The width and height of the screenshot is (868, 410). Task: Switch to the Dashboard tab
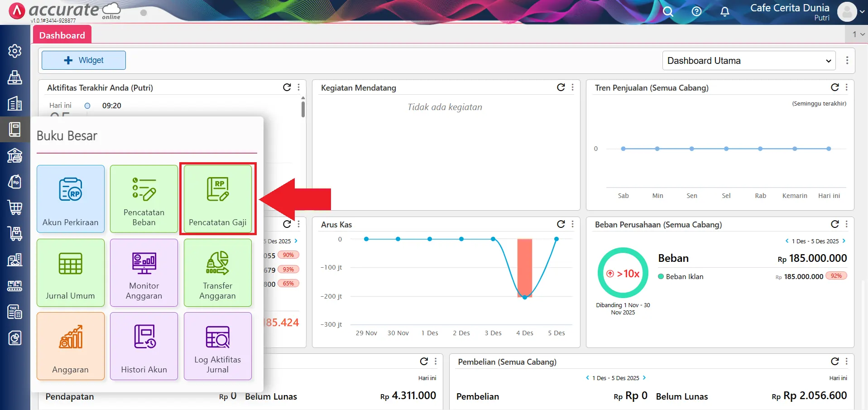pyautogui.click(x=62, y=35)
